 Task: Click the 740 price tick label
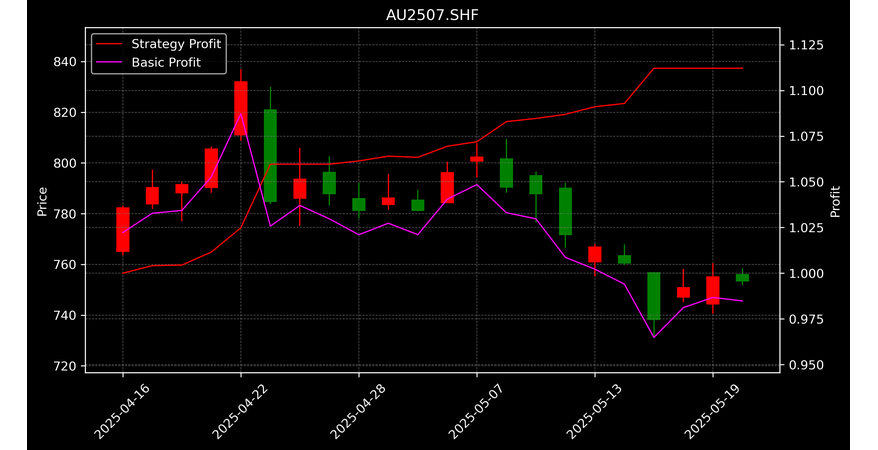65,316
